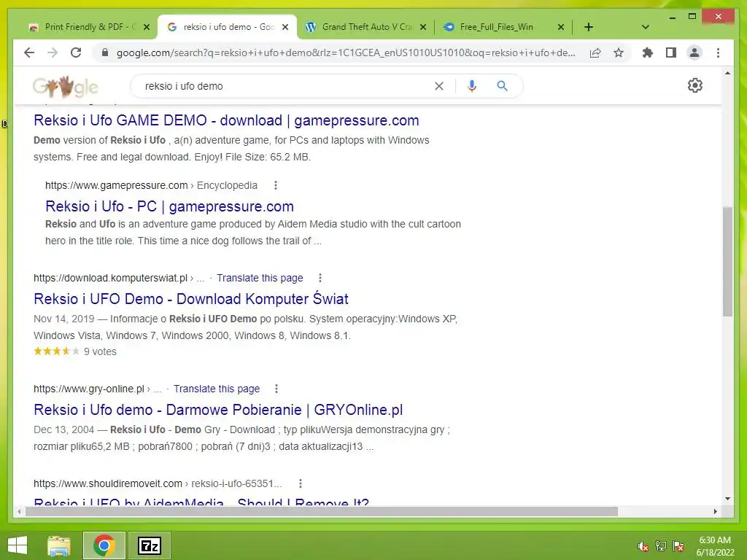Open the Chrome profile avatar
The image size is (747, 560).
694,52
